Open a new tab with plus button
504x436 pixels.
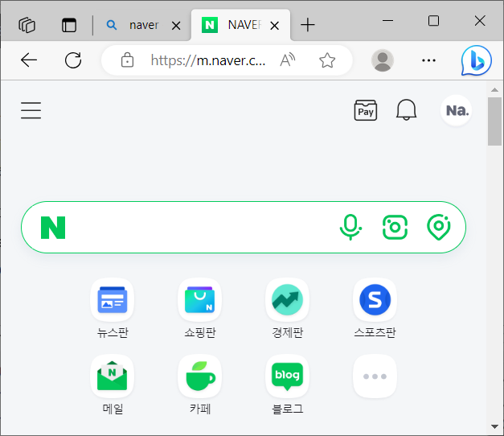[x=308, y=25]
